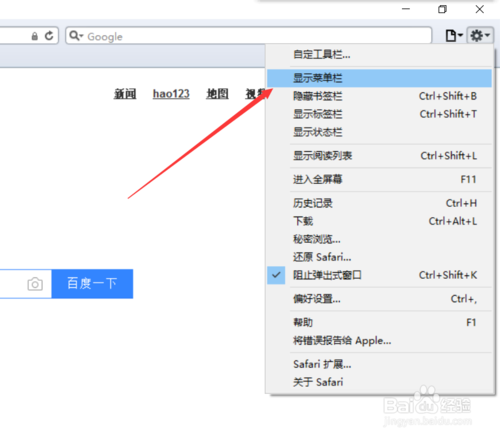Choose 显示阅读列表 entry
This screenshot has width=500, height=439.
tap(379, 156)
